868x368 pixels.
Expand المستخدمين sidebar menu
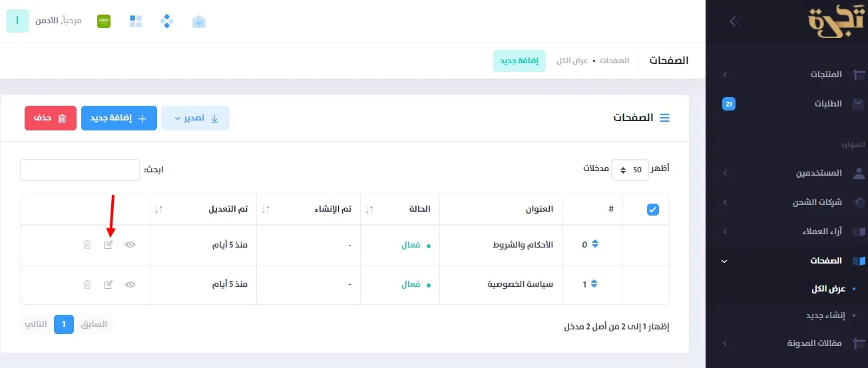pos(725,173)
